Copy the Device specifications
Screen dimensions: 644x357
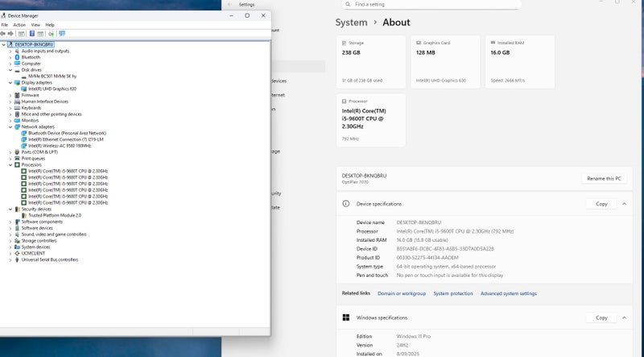(x=601, y=204)
